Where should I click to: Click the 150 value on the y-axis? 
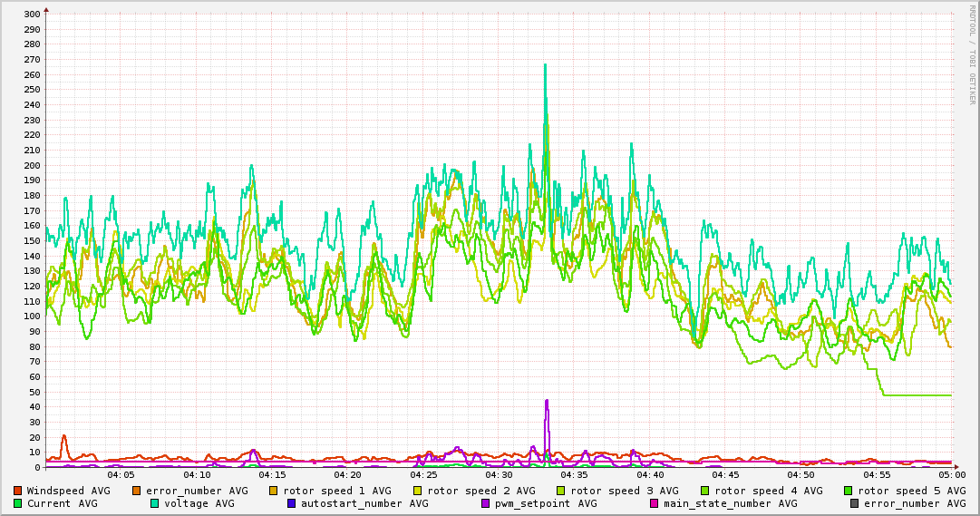point(32,241)
